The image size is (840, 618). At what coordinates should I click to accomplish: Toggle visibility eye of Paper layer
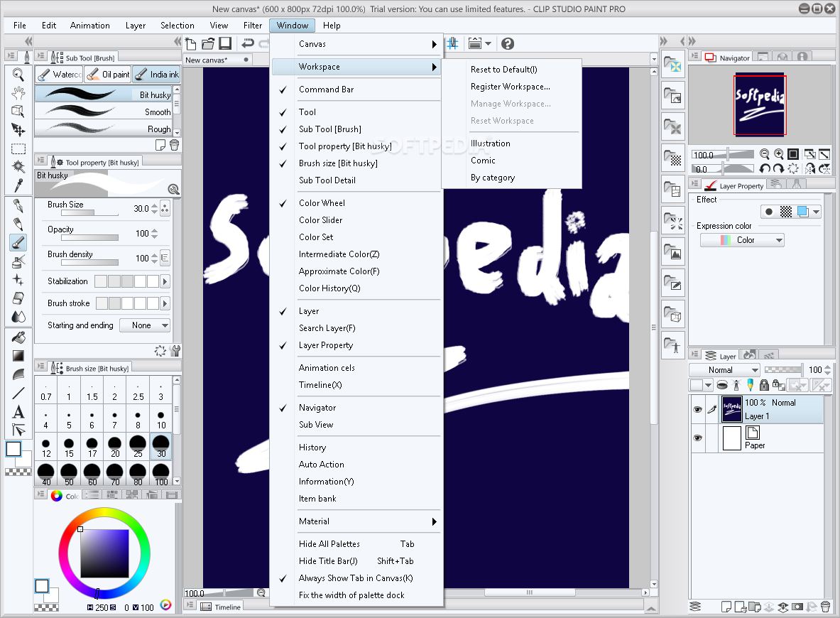(697, 438)
